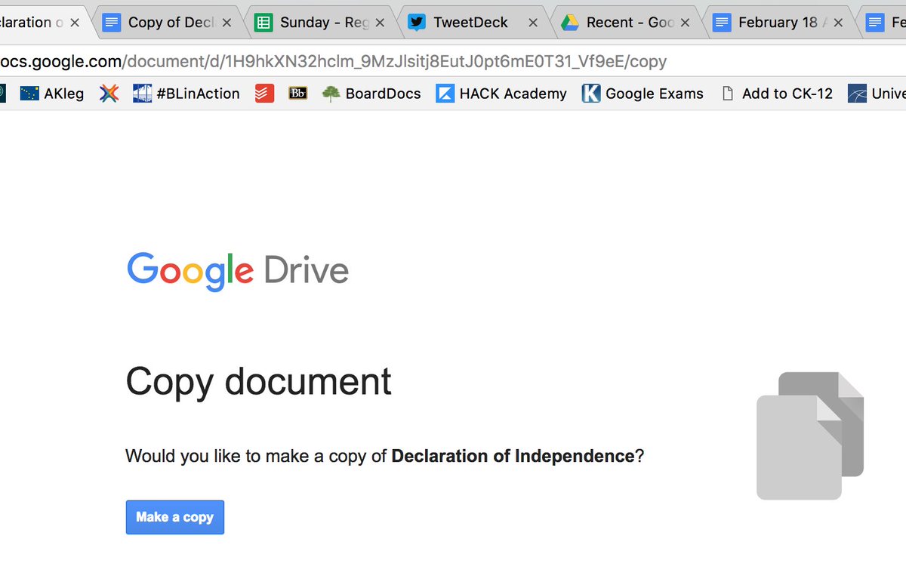Image resolution: width=906 pixels, height=588 pixels.
Task: Open the red Todoist bookmark icon
Action: [x=264, y=94]
